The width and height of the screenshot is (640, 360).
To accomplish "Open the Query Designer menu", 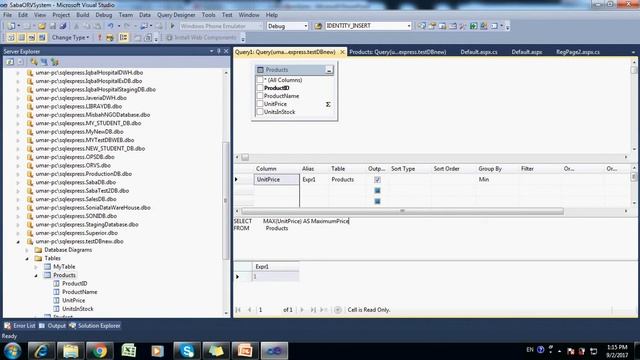I will 176,15.
